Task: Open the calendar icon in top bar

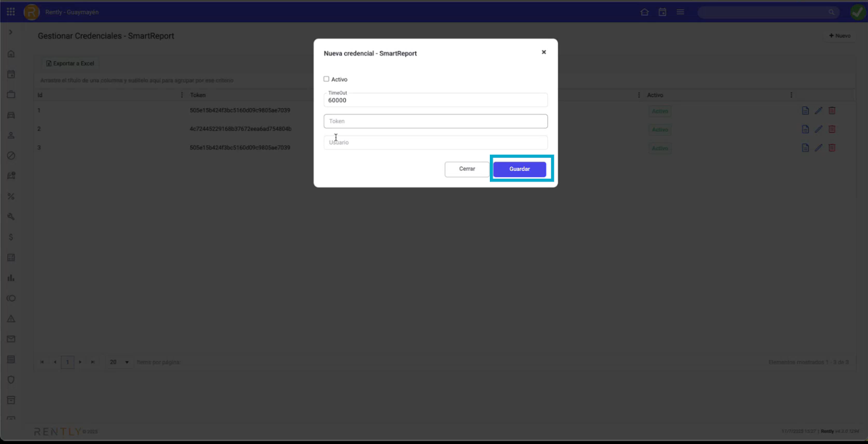Action: [662, 12]
